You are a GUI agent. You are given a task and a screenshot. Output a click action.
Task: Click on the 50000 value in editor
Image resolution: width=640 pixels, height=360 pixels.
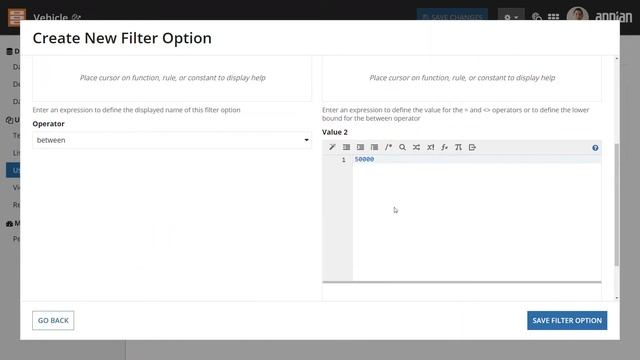point(364,159)
